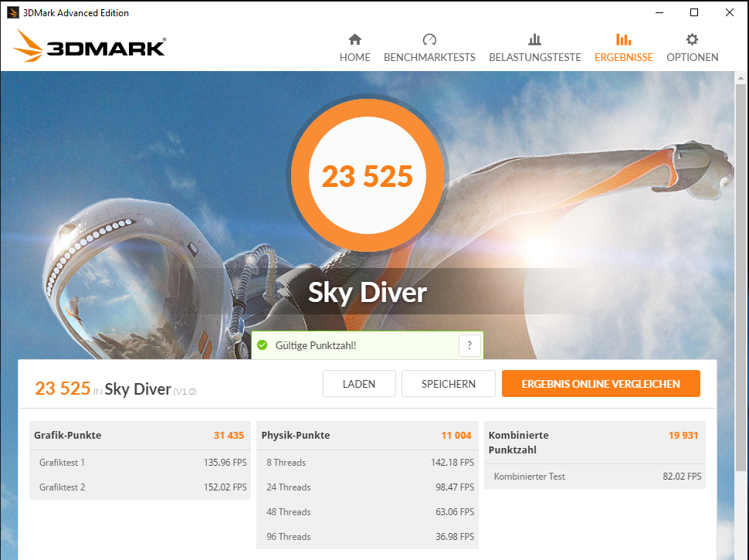Click the Benchmarktests speedometer icon
The image size is (749, 560).
pos(429,39)
